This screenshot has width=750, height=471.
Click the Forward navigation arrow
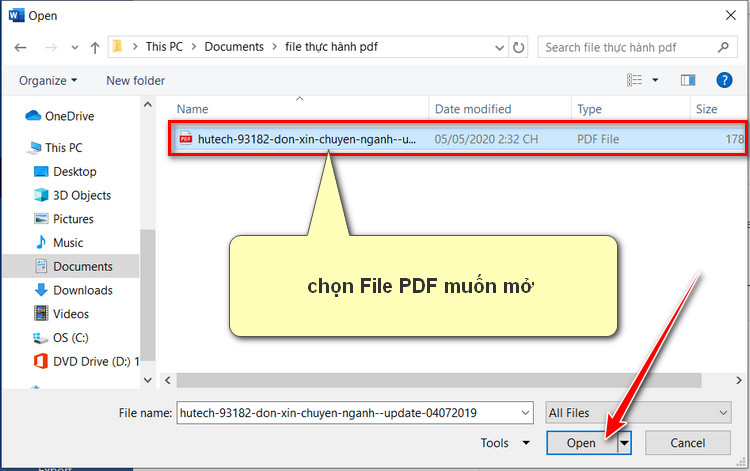coord(51,47)
